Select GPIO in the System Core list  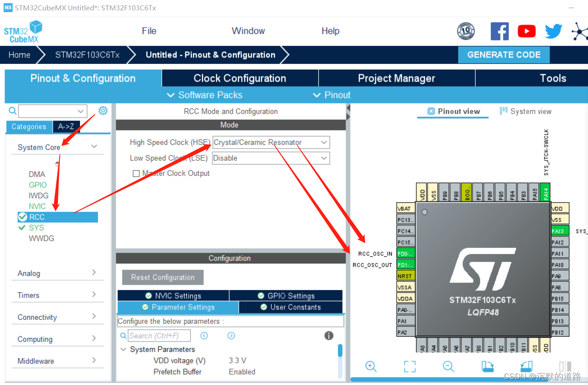pyautogui.click(x=38, y=185)
